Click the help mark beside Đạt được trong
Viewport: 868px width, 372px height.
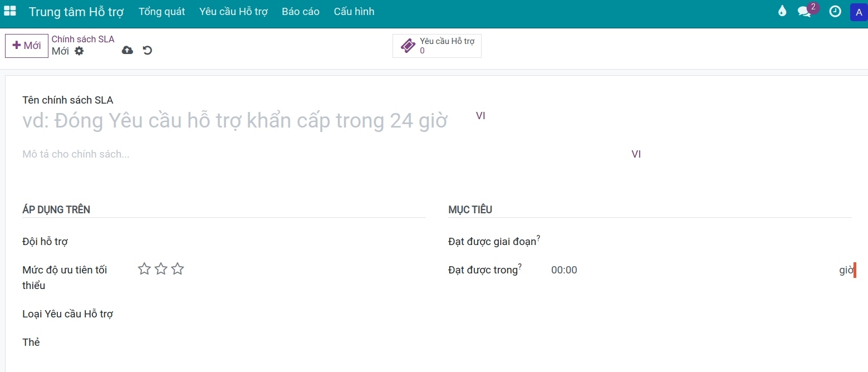520,267
